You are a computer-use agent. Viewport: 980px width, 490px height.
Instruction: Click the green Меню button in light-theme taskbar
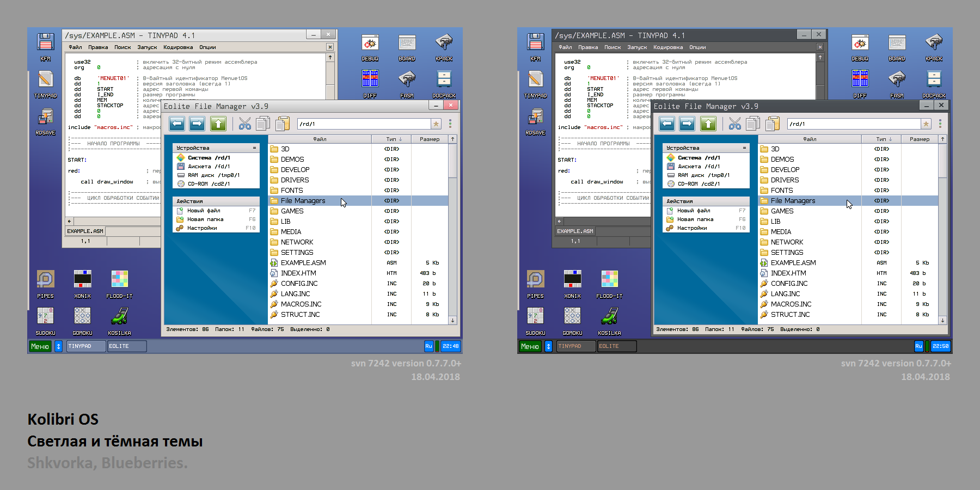[x=40, y=346]
